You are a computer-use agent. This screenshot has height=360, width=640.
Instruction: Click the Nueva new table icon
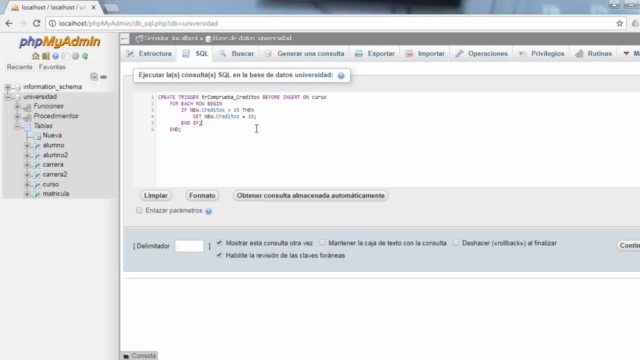[x=37, y=136]
